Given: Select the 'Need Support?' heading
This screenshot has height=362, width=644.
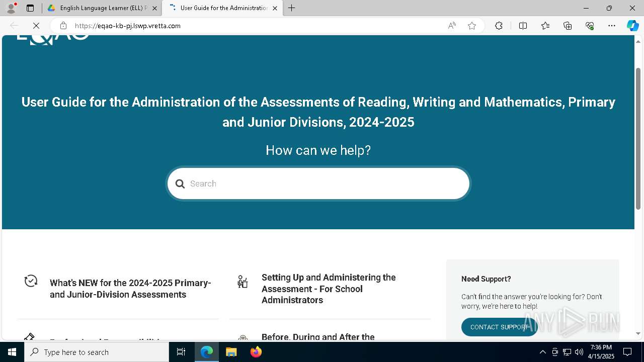Looking at the screenshot, I should coord(486,279).
